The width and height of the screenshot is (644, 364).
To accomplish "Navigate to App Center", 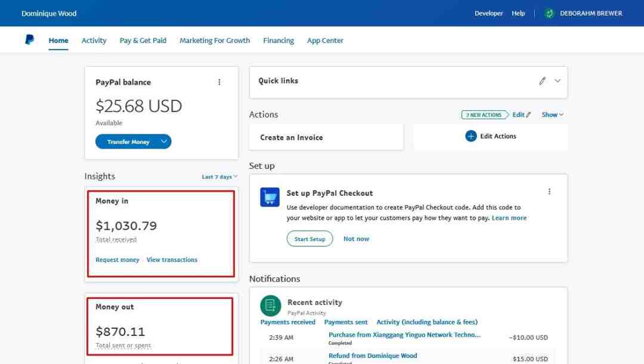I will click(326, 40).
